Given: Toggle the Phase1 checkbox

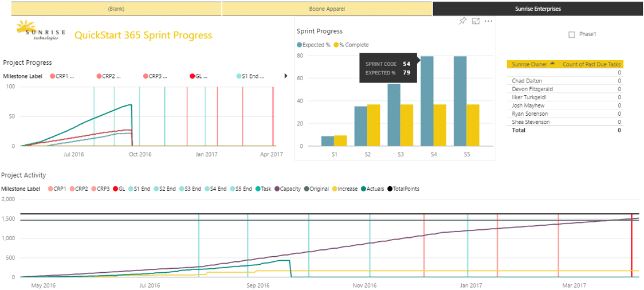Looking at the screenshot, I should tap(572, 35).
